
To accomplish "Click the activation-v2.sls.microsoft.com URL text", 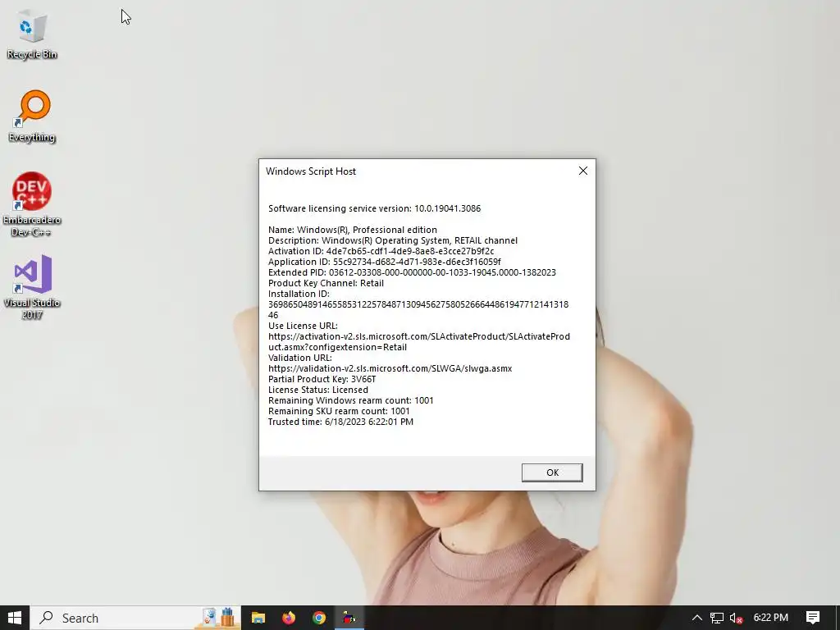I will point(419,342).
